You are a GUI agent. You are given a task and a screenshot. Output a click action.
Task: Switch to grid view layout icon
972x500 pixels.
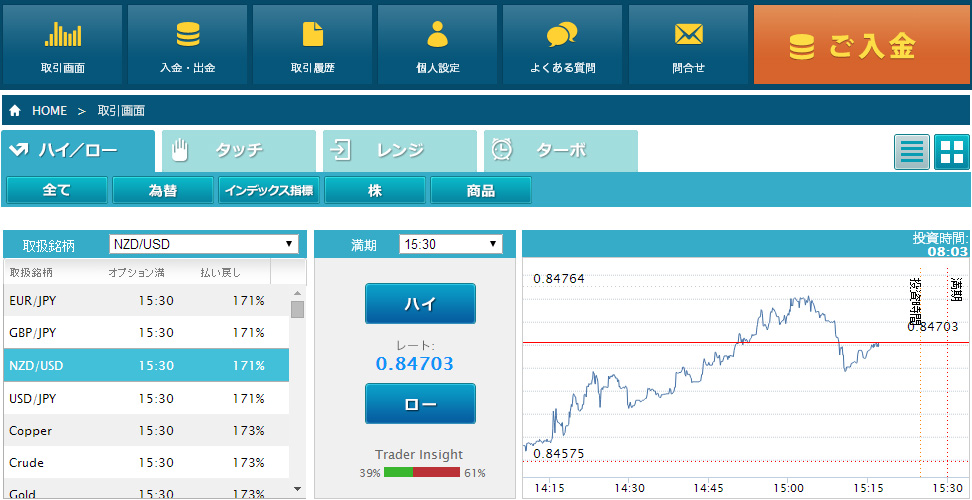pyautogui.click(x=951, y=152)
